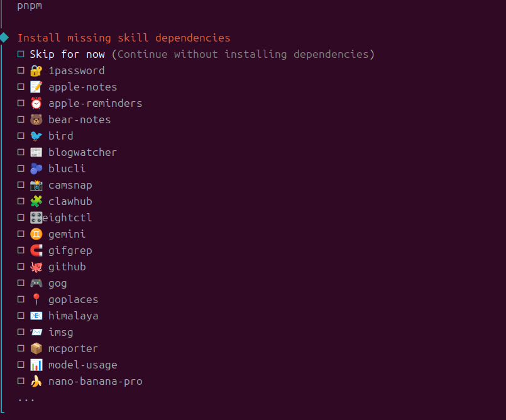Click the bear emoji icon for bear-notes
The image size is (506, 420).
36,119
